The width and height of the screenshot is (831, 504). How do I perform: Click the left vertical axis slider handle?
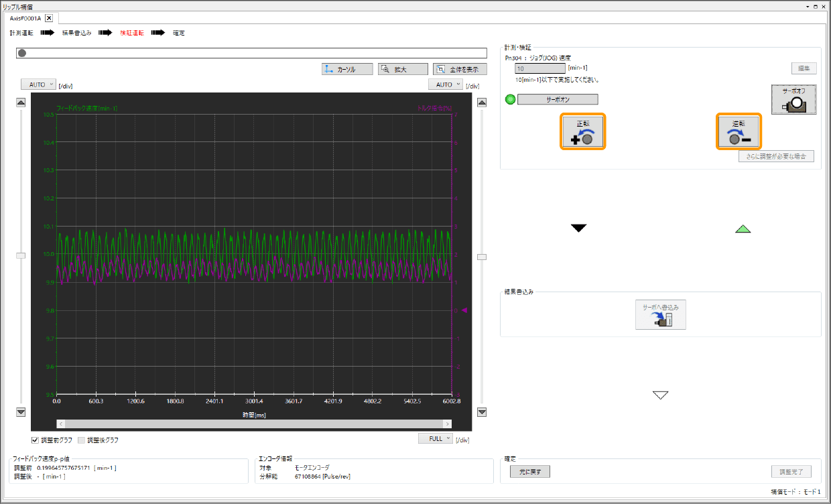pos(21,255)
